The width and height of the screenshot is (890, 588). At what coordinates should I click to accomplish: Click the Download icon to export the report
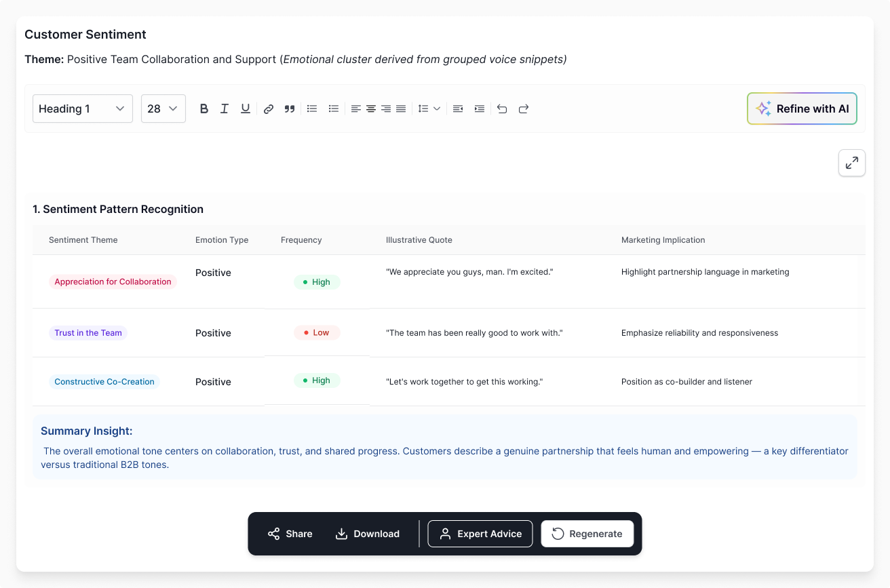pos(341,534)
